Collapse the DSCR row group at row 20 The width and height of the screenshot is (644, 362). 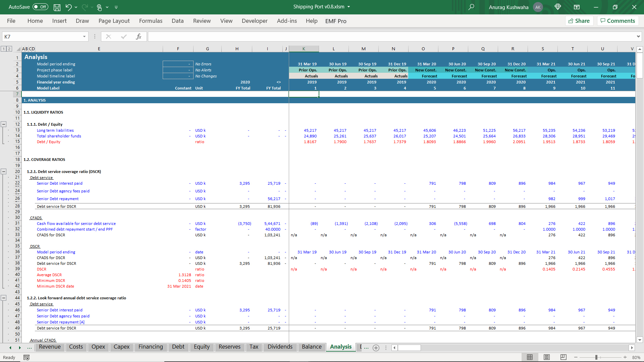tap(4, 172)
